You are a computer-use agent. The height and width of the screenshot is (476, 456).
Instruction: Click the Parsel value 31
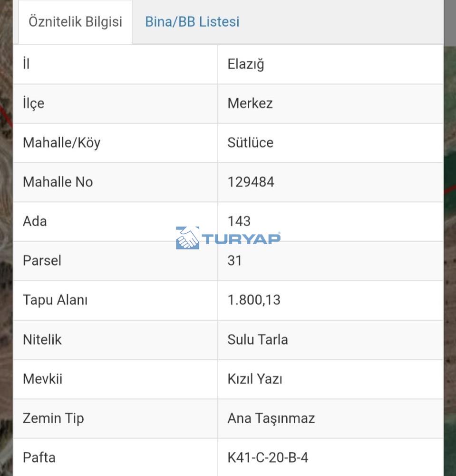pos(235,261)
